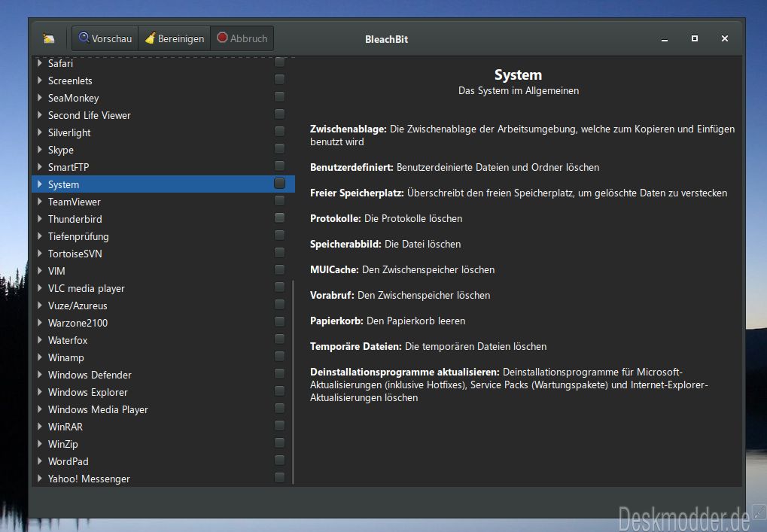This screenshot has width=767, height=532.
Task: Click the Bereinigen broom icon
Action: (151, 38)
